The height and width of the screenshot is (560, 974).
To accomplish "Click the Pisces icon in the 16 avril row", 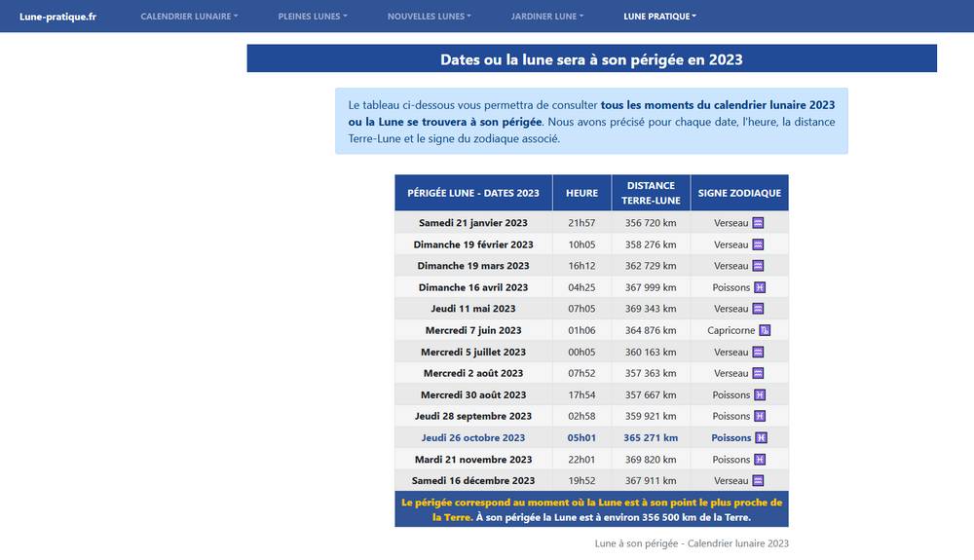I will 760,287.
